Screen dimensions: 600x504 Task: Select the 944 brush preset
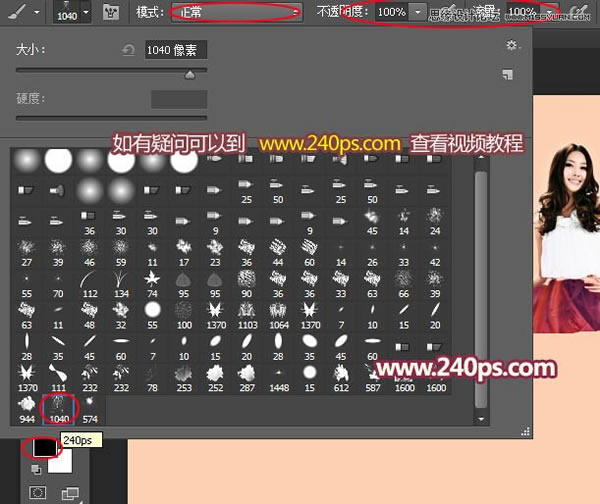point(27,410)
